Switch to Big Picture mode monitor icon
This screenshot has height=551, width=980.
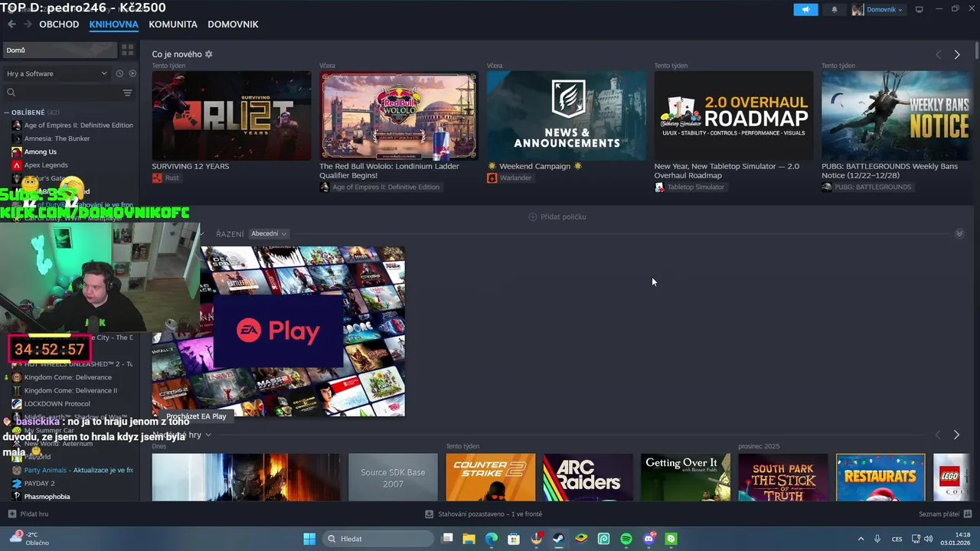(x=919, y=9)
